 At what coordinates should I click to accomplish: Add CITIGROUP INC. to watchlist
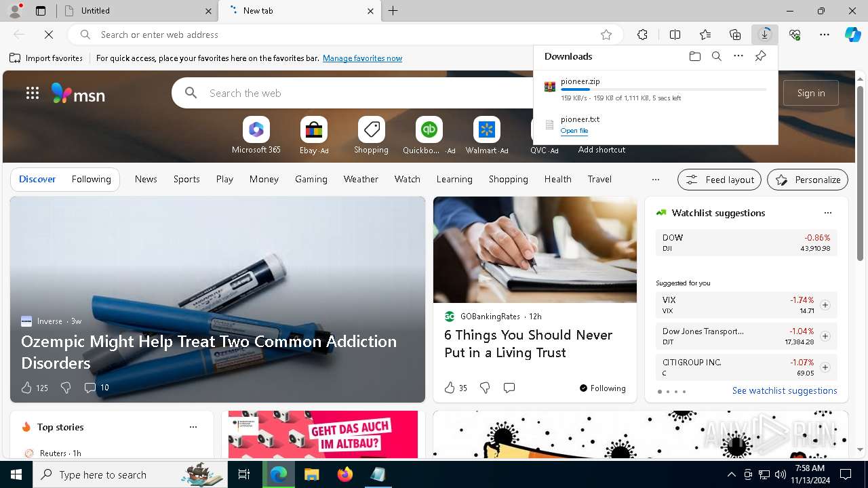(x=825, y=367)
